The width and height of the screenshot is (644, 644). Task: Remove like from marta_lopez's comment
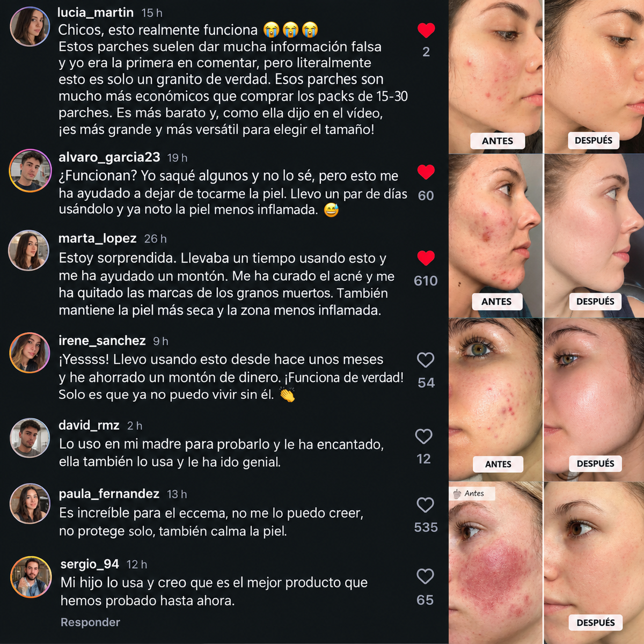(x=426, y=258)
